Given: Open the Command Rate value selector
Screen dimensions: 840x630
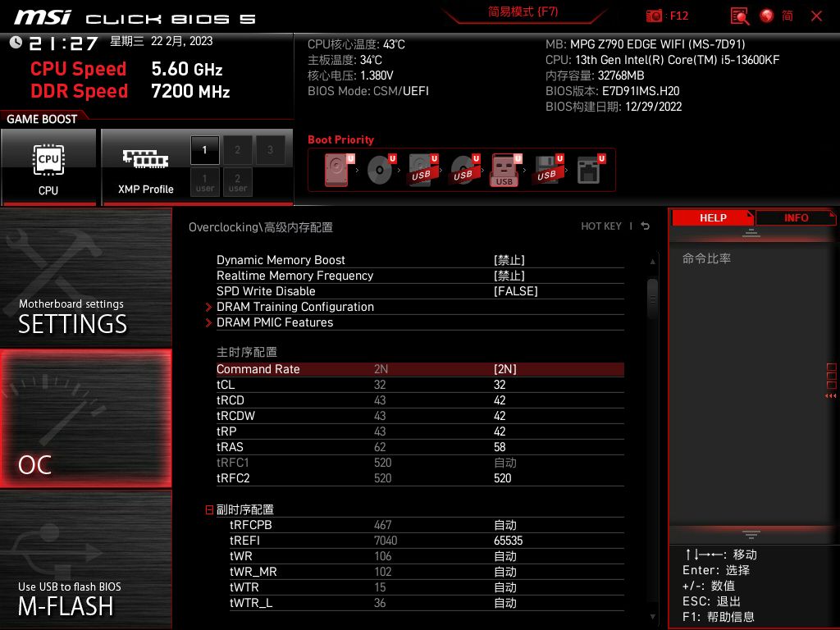Looking at the screenshot, I should [505, 369].
